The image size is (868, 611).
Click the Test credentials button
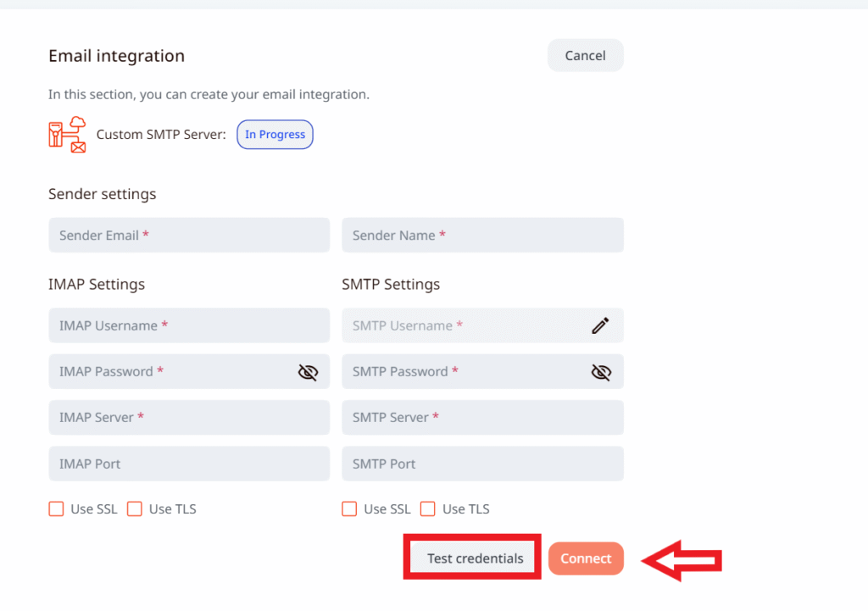pos(475,558)
